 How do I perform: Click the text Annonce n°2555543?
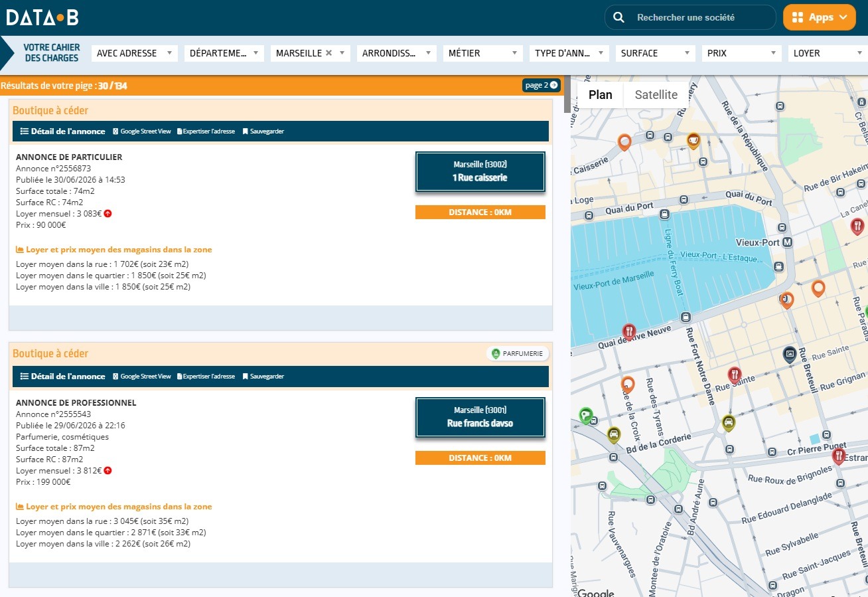[x=54, y=414]
